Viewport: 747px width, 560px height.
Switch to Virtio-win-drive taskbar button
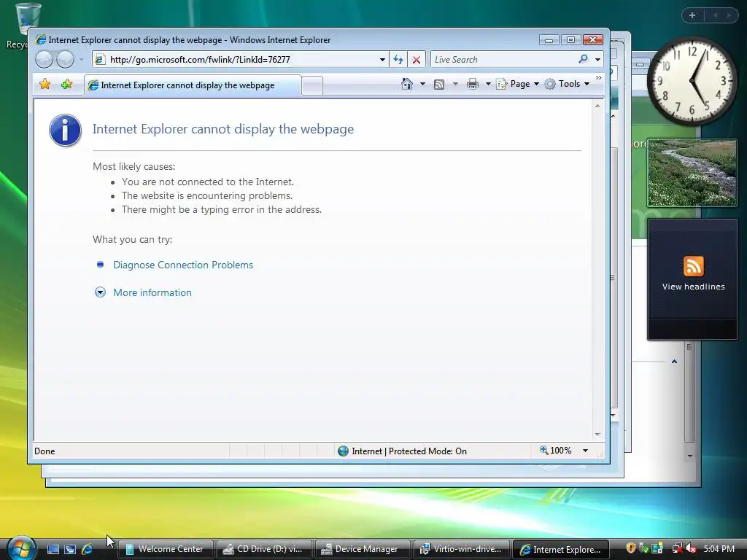461,549
